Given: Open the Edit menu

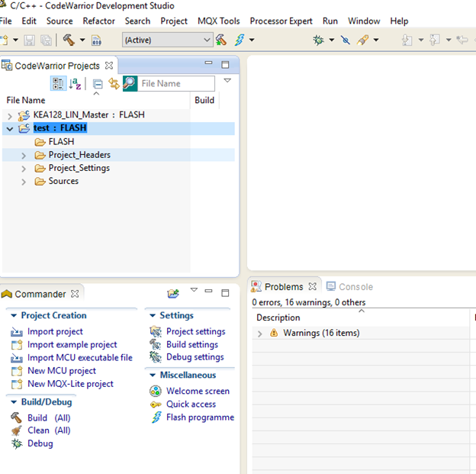Looking at the screenshot, I should (29, 21).
